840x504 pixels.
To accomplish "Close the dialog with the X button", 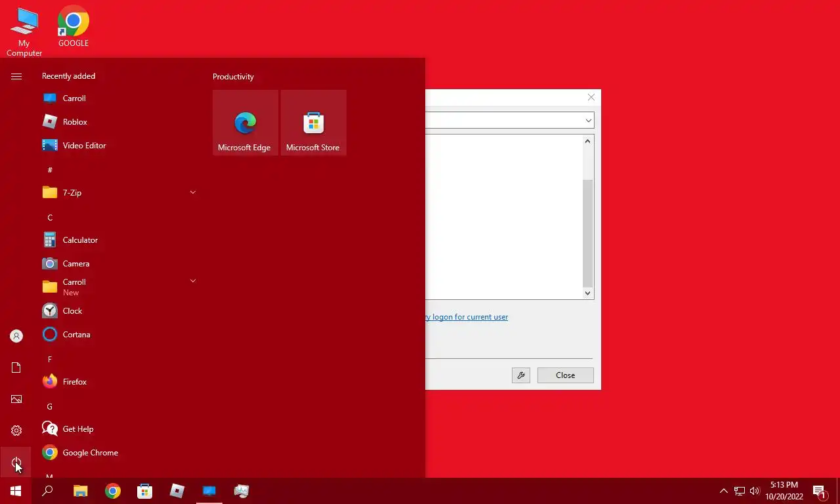I will (591, 97).
